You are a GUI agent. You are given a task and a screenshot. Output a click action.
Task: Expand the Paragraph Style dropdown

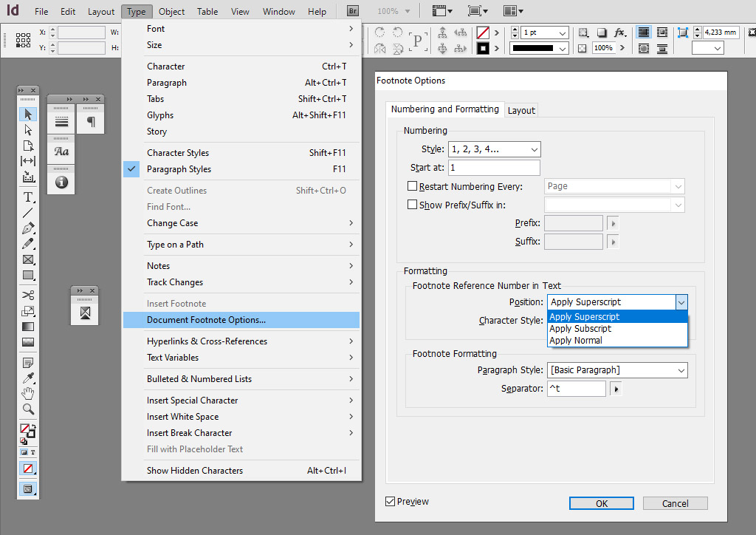tap(617, 370)
